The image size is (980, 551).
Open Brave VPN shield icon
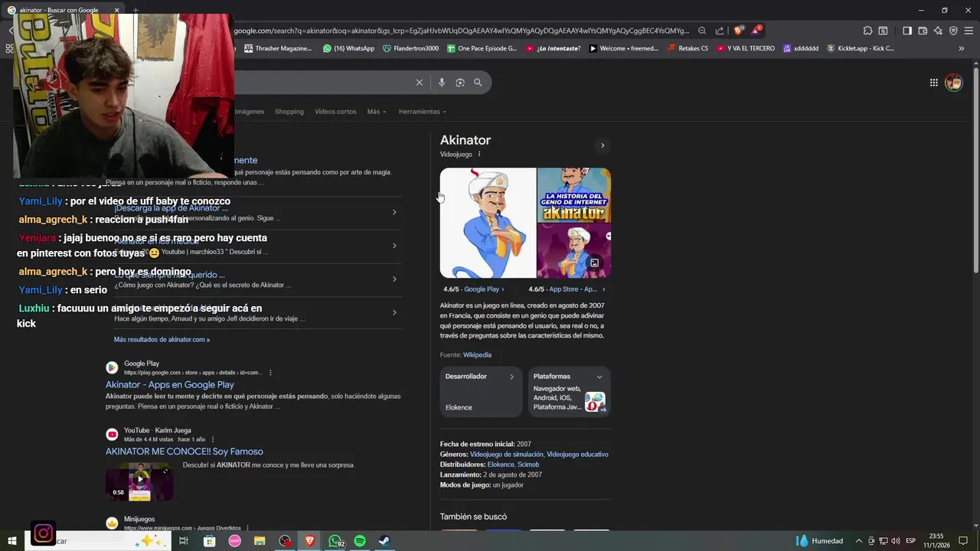(953, 31)
